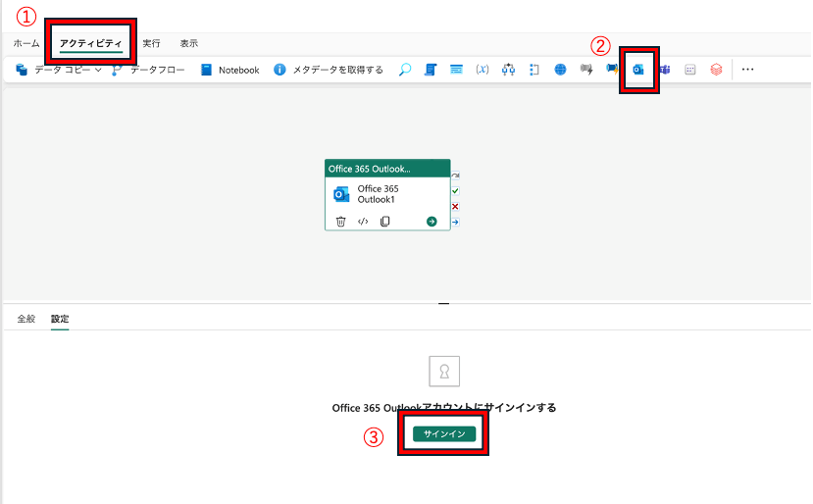This screenshot has height=504, width=813.
Task: Open the General tab in the bottom panel
Action: [x=25, y=319]
